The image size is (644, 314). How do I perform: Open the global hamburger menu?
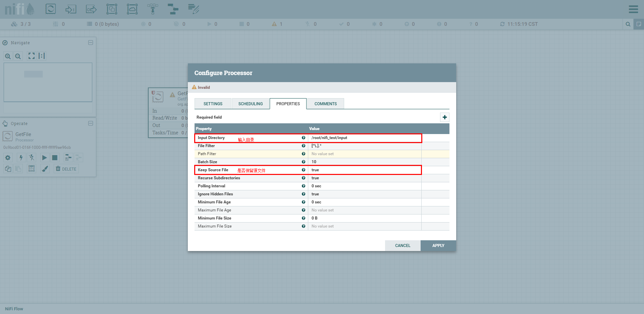pos(633,9)
